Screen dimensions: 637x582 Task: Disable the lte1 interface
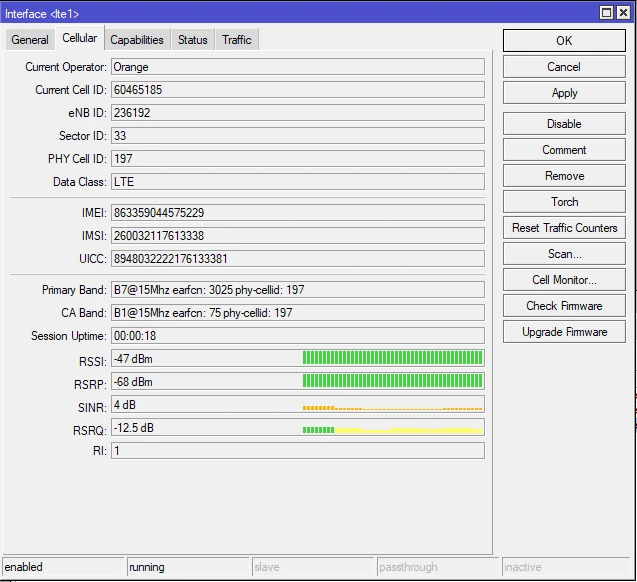click(x=564, y=123)
